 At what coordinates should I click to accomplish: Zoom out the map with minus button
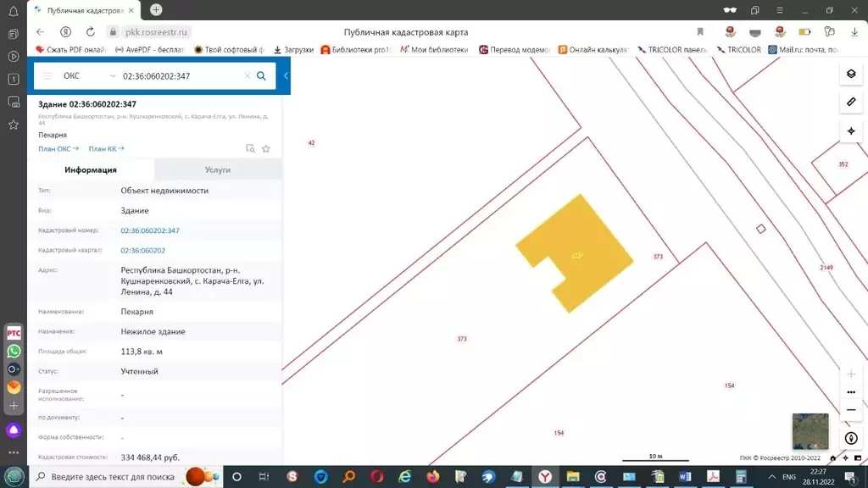[851, 410]
